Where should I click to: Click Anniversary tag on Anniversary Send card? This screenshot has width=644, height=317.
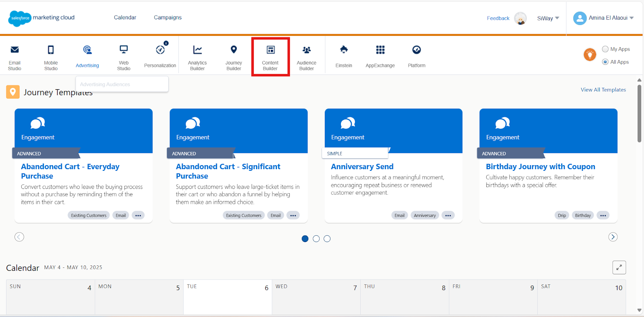425,215
